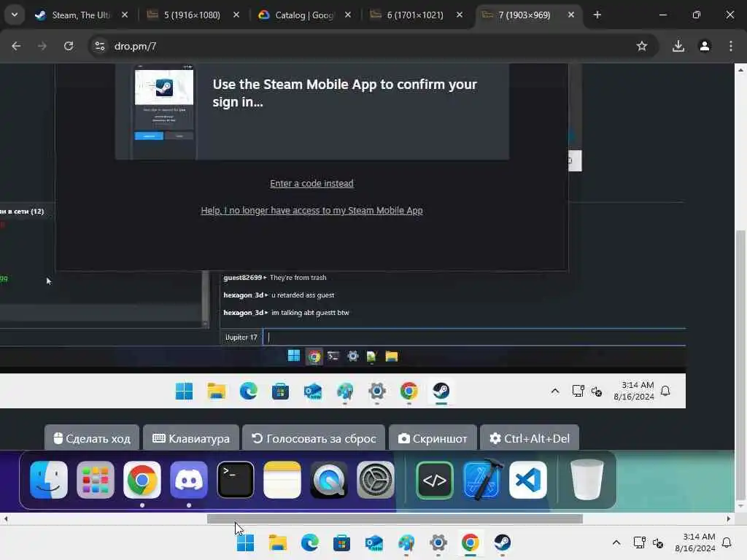Click the Enter a code instead link

point(311,183)
